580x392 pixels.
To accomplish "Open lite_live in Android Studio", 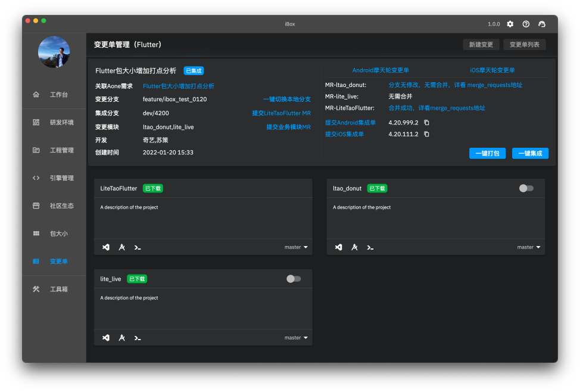I will pos(121,338).
